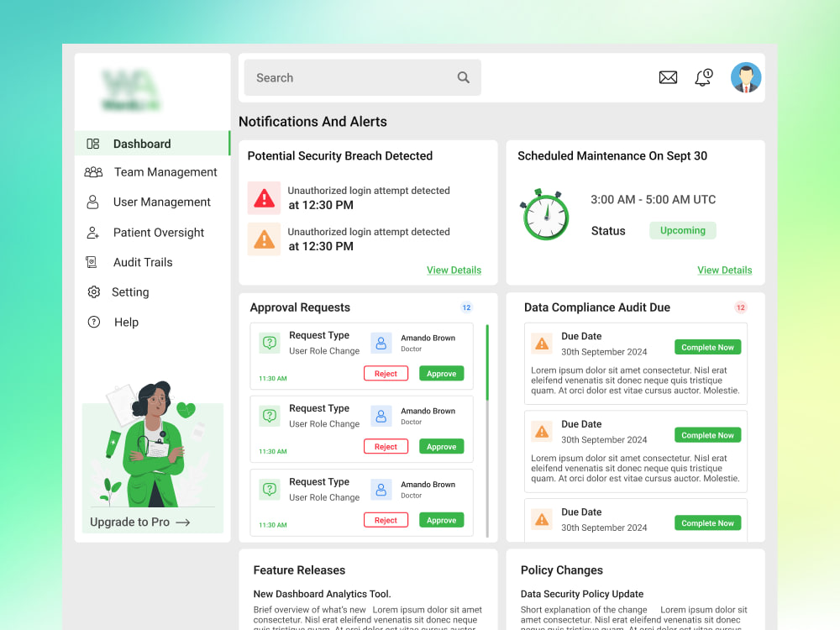Click the nurse illustration in upgrade card
The width and height of the screenshot is (840, 630).
point(151,444)
